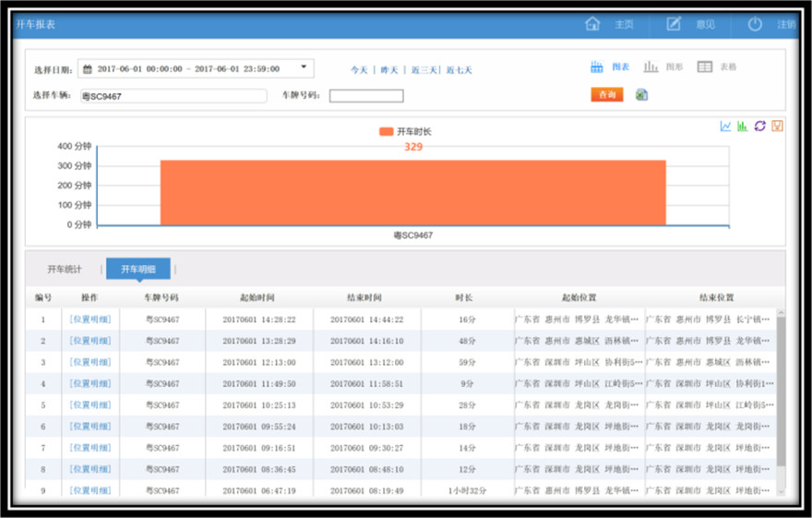Image resolution: width=812 pixels, height=518 pixels.
Task: Save chart as image icon
Action: click(x=777, y=126)
